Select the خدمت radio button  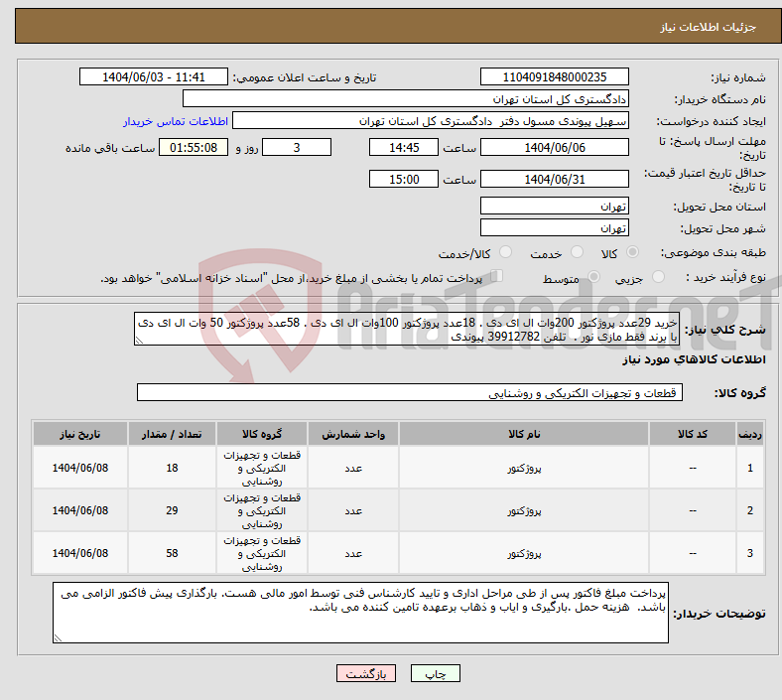(x=577, y=252)
